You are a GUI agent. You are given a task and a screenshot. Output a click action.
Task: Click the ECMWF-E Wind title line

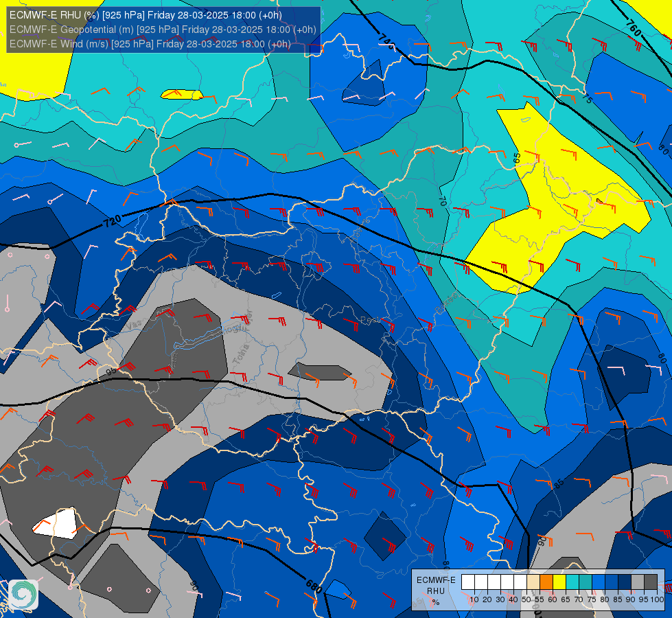tap(150, 44)
